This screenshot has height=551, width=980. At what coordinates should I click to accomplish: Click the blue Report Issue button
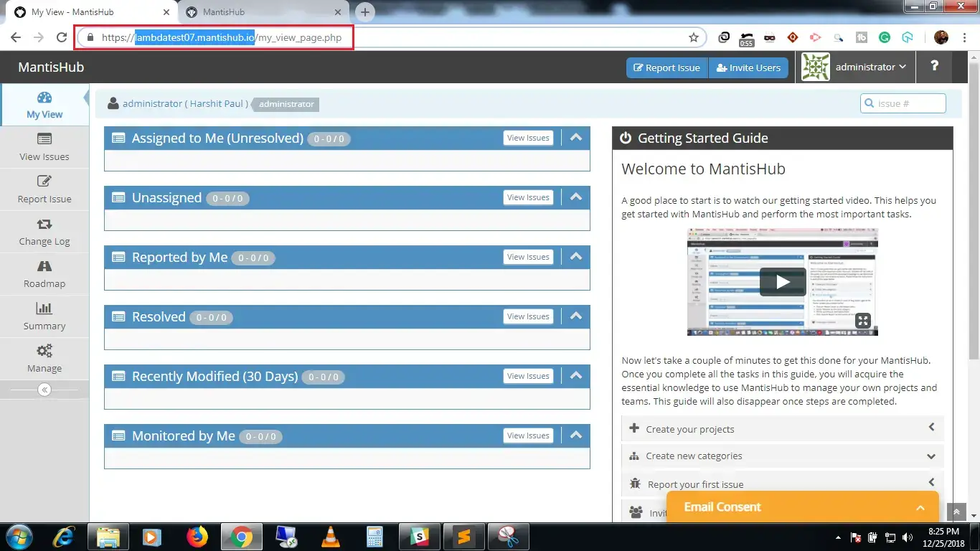[x=667, y=67]
